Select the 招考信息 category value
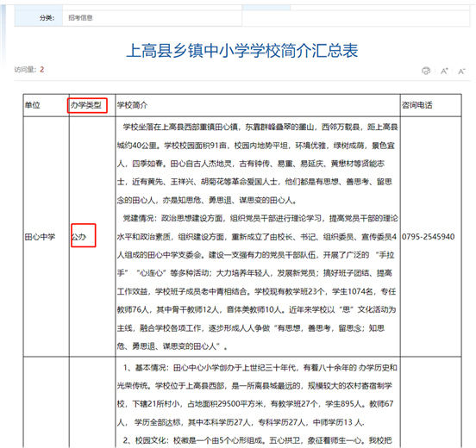The height and width of the screenshot is (448, 476). 80,18
